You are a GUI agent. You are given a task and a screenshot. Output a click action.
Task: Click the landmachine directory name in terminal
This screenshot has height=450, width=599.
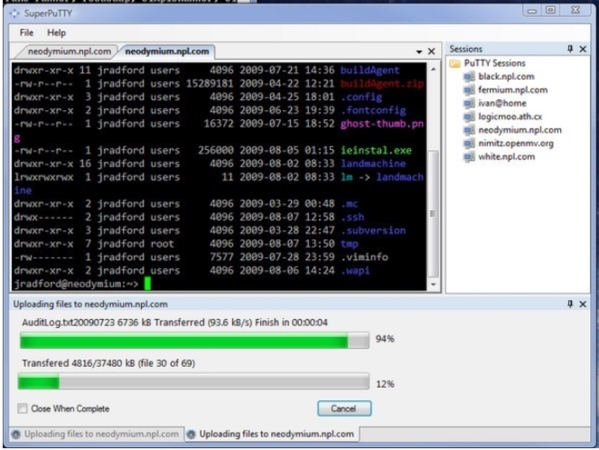tap(373, 163)
